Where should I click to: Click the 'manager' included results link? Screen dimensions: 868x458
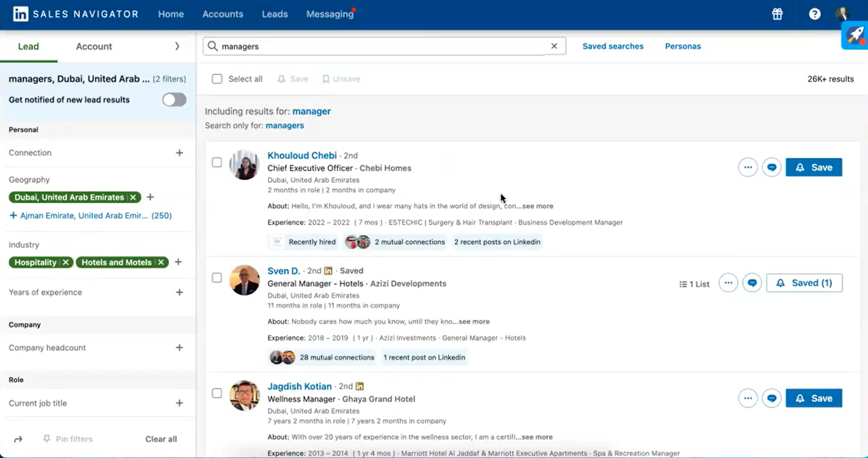click(x=311, y=111)
